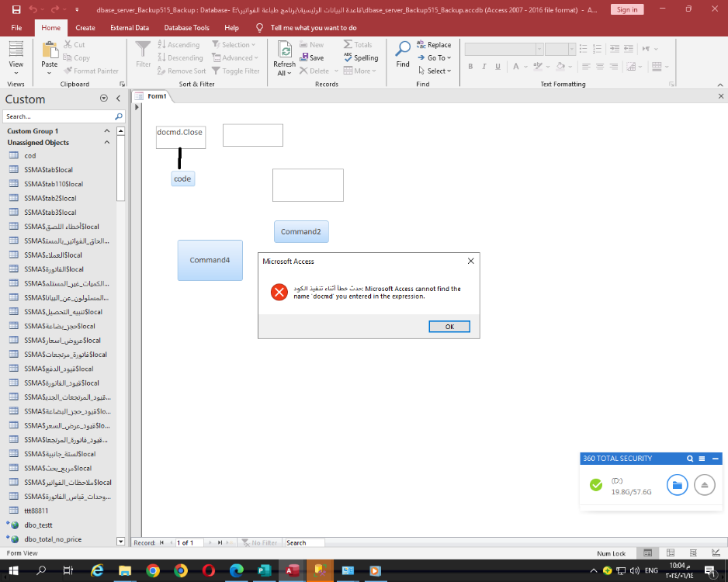The image size is (728, 582).
Task: Collapse Custom Group 1
Action: point(107,131)
